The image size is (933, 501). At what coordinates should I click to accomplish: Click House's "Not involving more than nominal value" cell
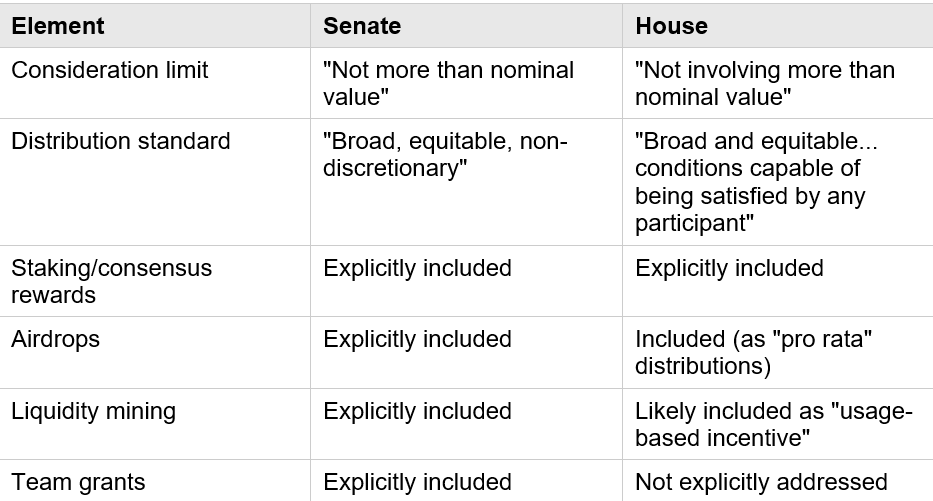coord(765,83)
